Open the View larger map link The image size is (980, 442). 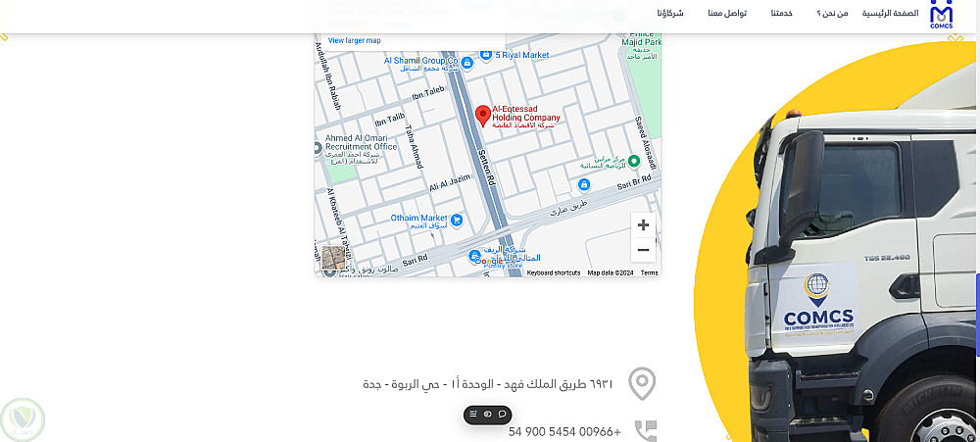pyautogui.click(x=355, y=40)
